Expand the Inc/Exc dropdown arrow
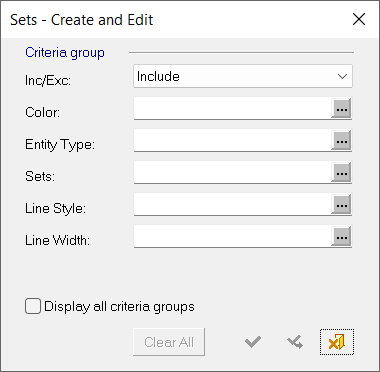This screenshot has height=372, width=380. [342, 76]
